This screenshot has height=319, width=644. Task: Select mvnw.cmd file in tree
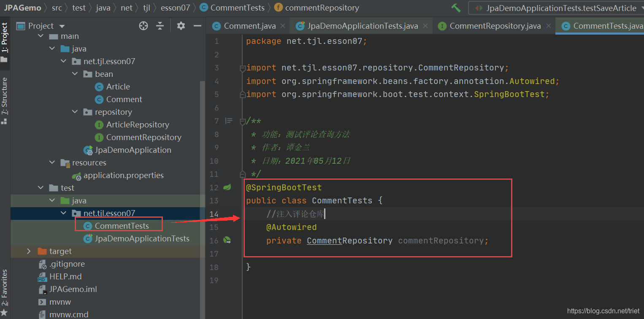[69, 314]
